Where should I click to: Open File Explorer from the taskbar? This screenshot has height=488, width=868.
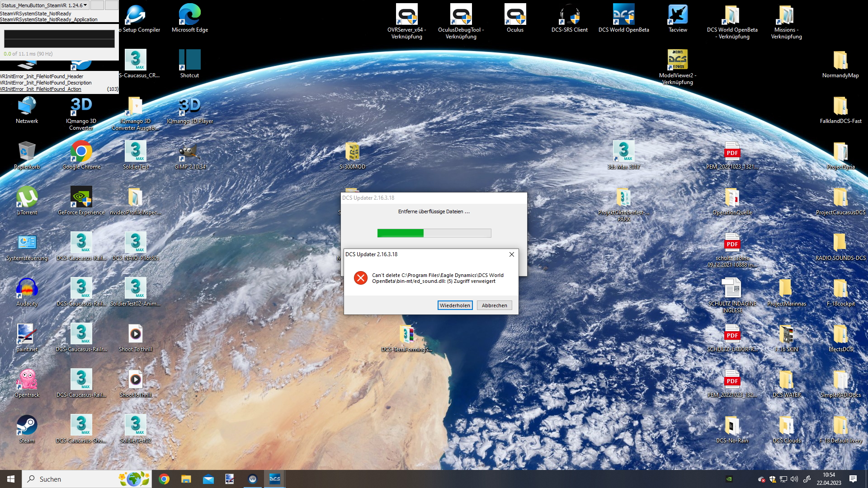pyautogui.click(x=186, y=479)
